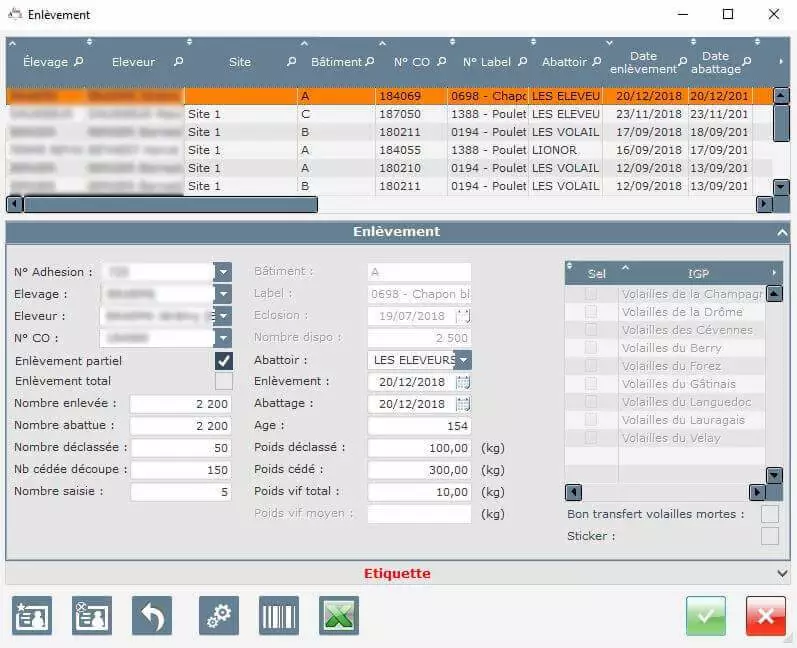Open settings with the gears icon
The height and width of the screenshot is (648, 797).
tap(219, 615)
